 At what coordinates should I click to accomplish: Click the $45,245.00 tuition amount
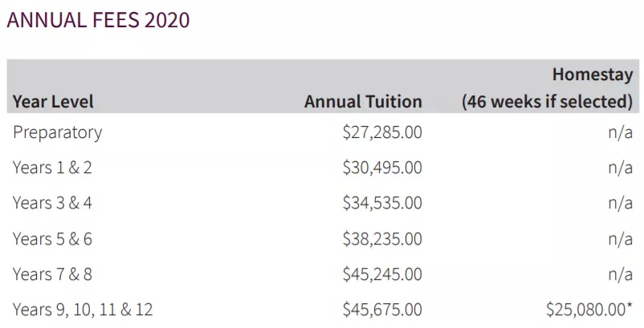point(382,274)
